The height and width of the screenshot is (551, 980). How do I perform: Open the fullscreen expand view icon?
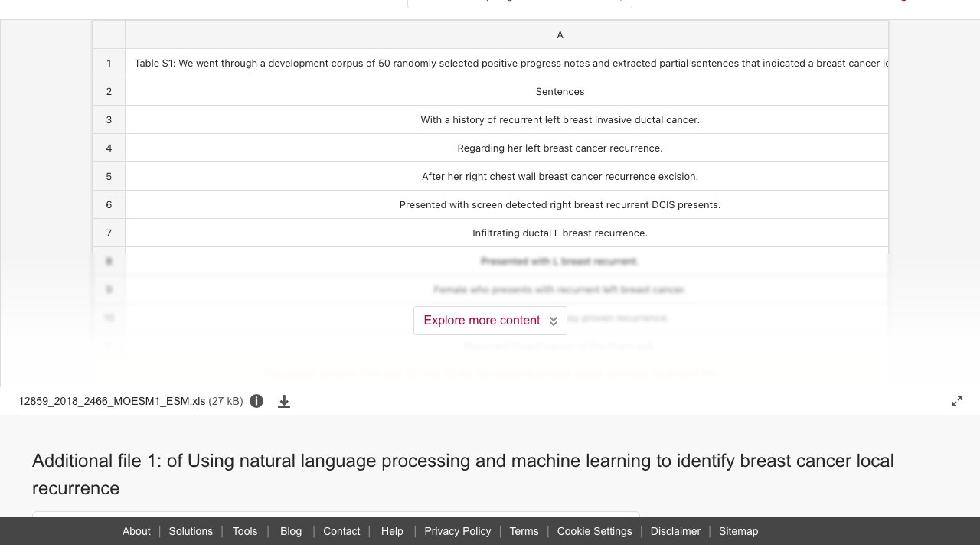[x=957, y=401]
